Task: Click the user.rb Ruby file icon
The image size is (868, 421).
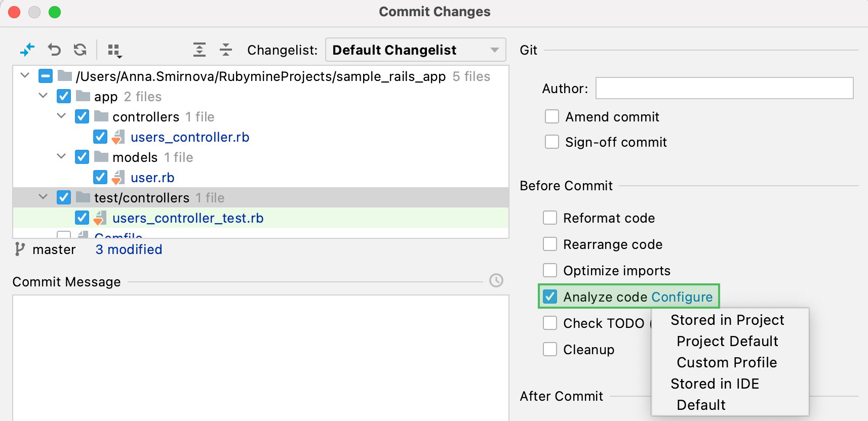Action: click(118, 178)
